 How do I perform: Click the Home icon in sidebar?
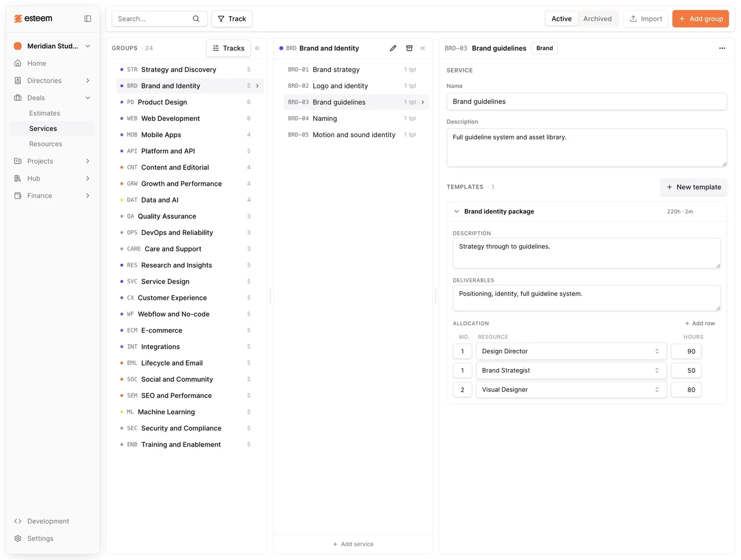point(18,63)
